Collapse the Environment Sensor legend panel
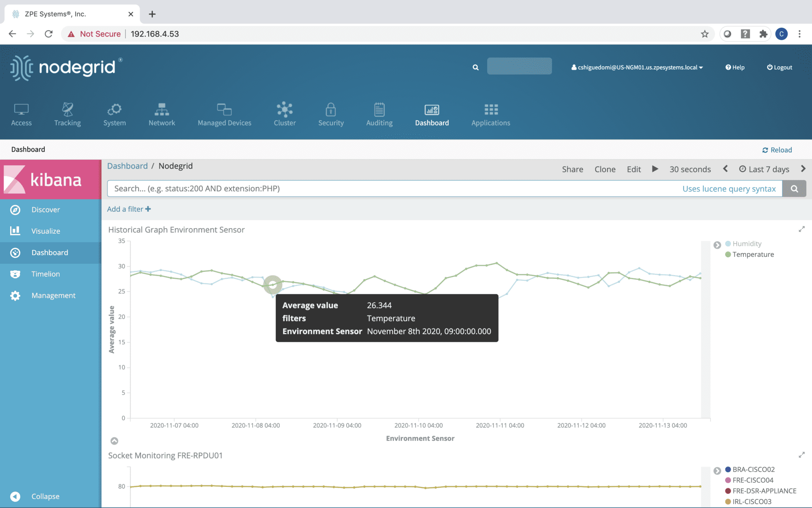Viewport: 812px width, 508px height. click(x=717, y=245)
